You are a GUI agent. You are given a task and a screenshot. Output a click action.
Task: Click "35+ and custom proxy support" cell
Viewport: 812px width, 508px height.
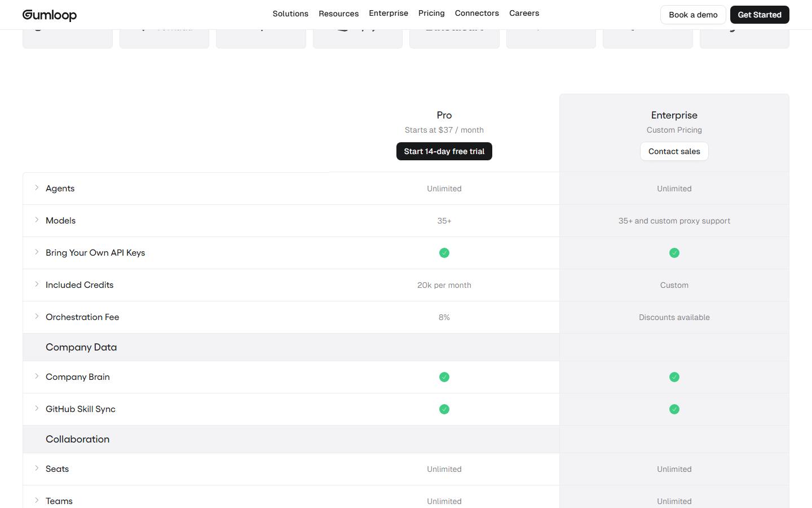(x=674, y=221)
